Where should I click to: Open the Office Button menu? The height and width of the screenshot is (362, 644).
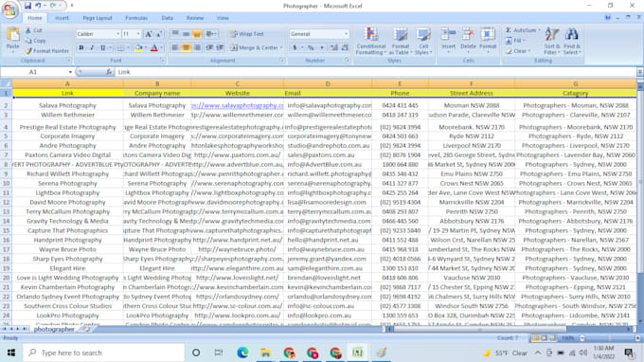(x=9, y=9)
